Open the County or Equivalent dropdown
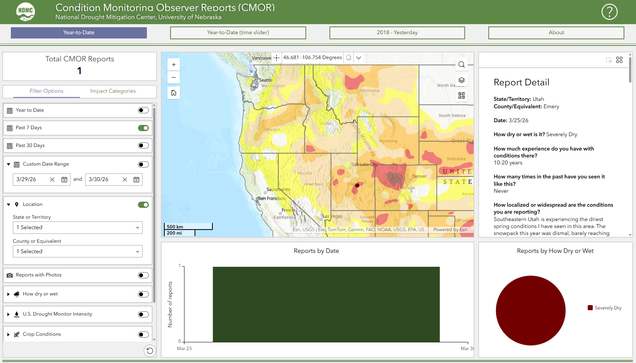Viewport: 636px width, 363px height. coord(77,251)
